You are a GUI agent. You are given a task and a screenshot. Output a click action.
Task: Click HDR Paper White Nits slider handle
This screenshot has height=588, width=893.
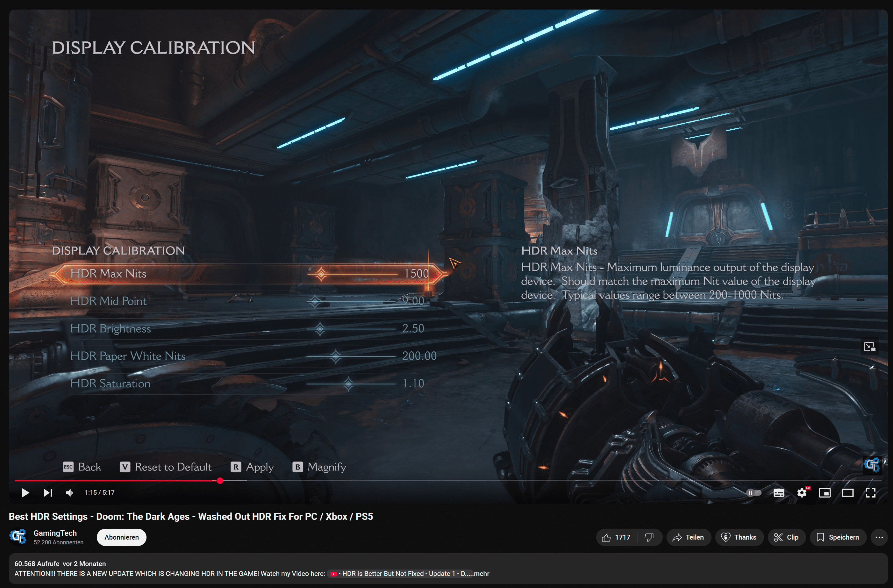[336, 356]
